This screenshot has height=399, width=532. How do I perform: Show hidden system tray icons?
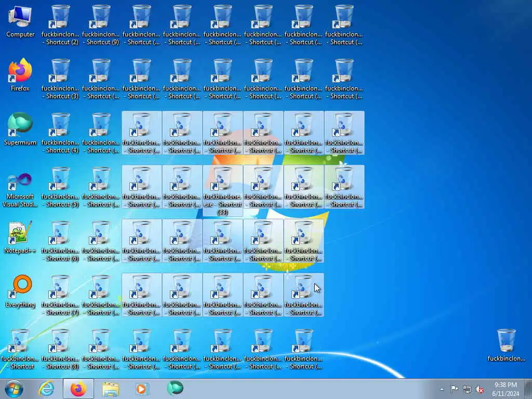click(442, 389)
